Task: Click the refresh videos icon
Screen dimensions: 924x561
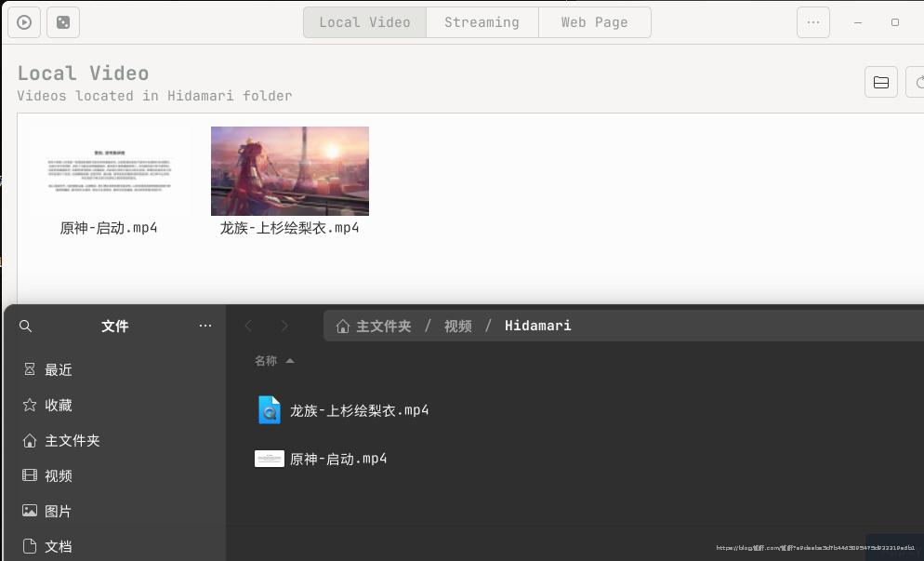Action: [917, 83]
